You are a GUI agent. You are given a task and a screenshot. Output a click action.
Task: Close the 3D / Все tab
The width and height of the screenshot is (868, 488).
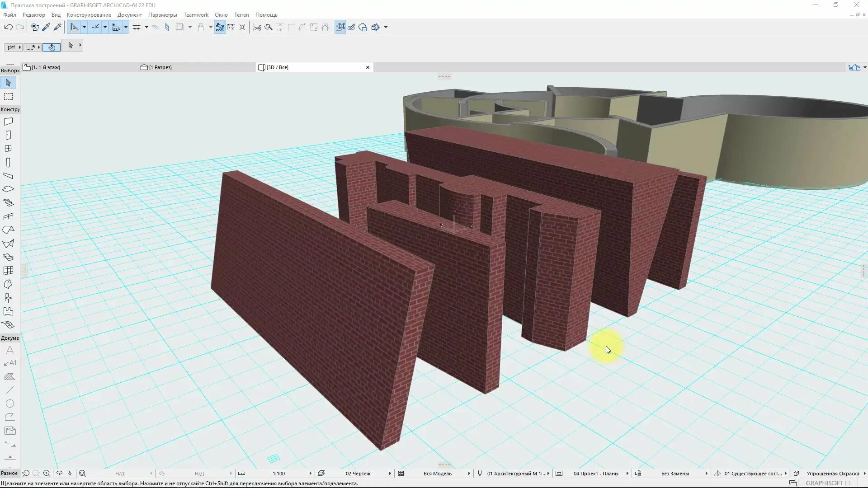click(368, 67)
